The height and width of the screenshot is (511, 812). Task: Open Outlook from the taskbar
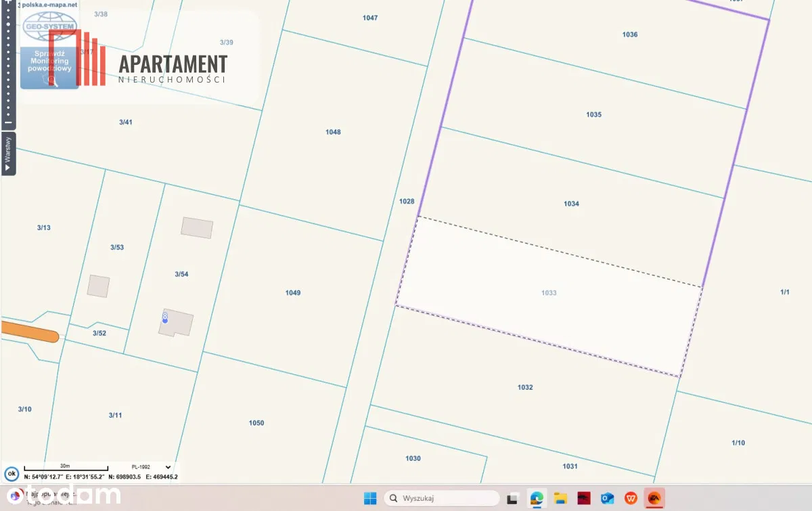[608, 499]
